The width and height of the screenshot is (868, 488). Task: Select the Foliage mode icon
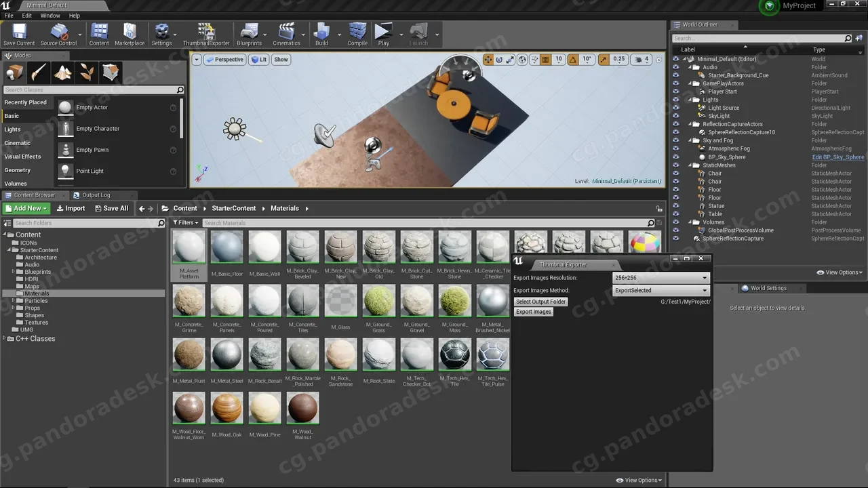(x=87, y=72)
